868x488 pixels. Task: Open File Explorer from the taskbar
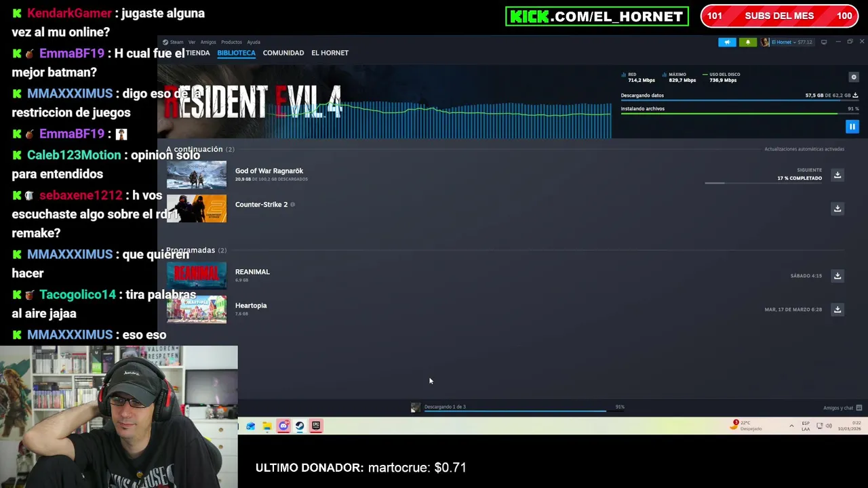(x=267, y=426)
